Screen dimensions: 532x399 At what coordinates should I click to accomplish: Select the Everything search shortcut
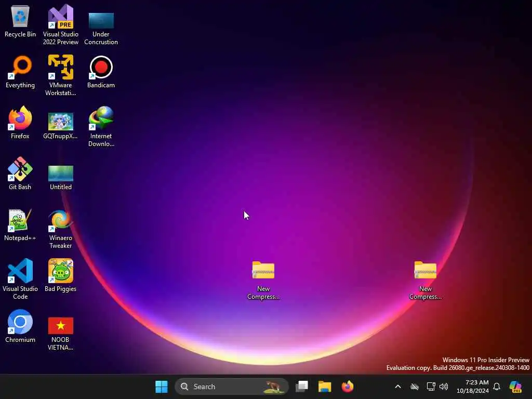20,72
